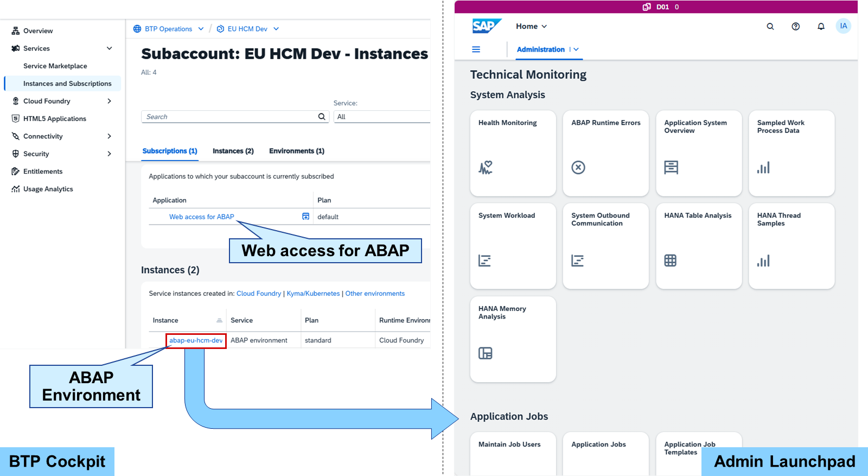This screenshot has width=868, height=476.
Task: Open the help question mark icon
Action: coord(796,26)
